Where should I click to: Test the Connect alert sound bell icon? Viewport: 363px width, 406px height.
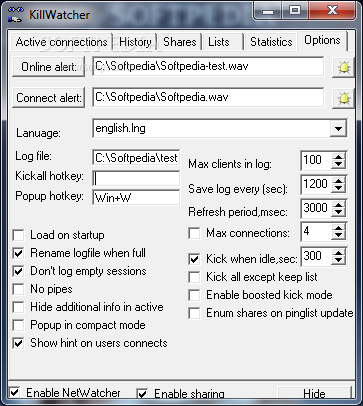click(x=343, y=98)
